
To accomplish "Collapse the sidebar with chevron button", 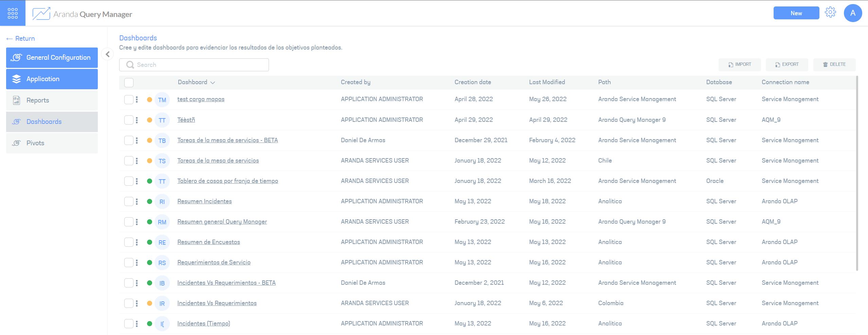I will point(108,54).
